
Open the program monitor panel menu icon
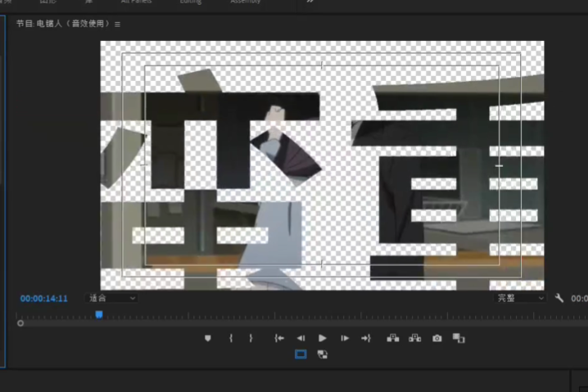117,25
